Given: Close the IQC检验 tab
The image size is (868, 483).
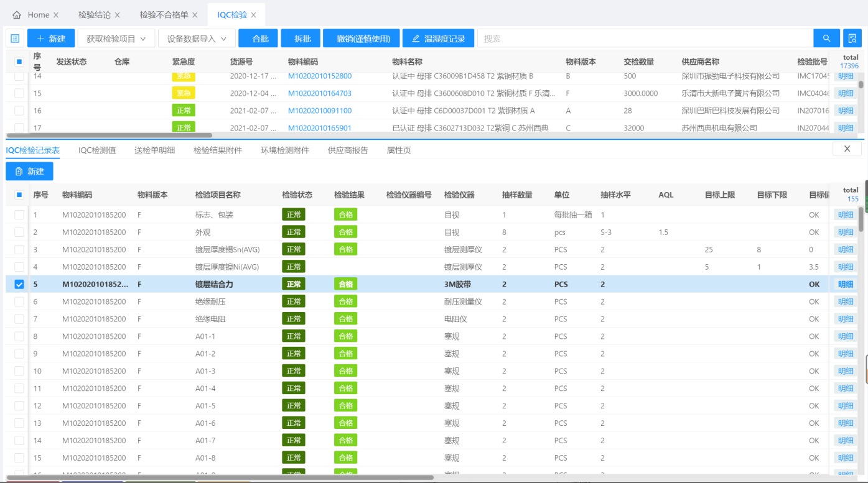Looking at the screenshot, I should [x=253, y=15].
